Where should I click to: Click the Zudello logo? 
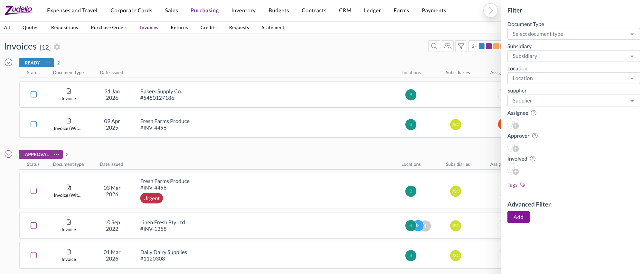(18, 10)
